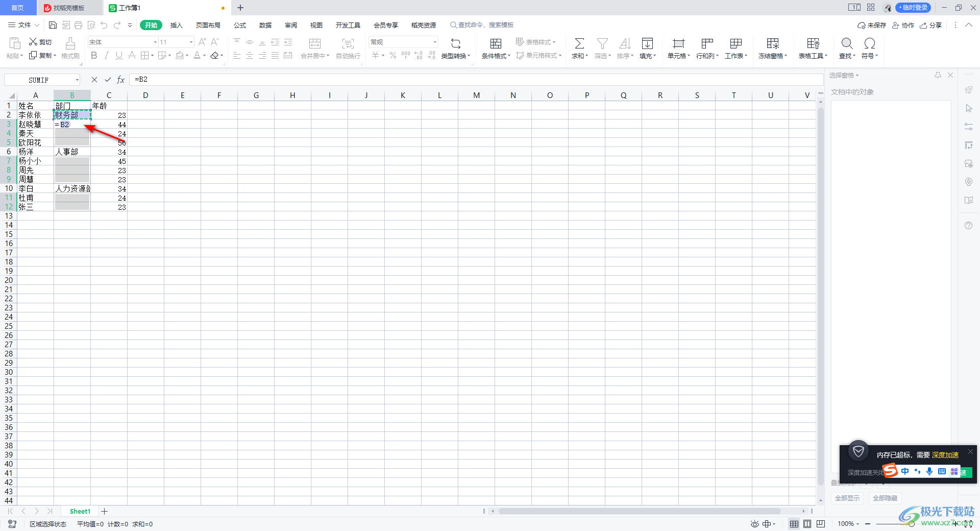The image size is (980, 531).
Task: Click the borders icon
Action: pyautogui.click(x=145, y=55)
